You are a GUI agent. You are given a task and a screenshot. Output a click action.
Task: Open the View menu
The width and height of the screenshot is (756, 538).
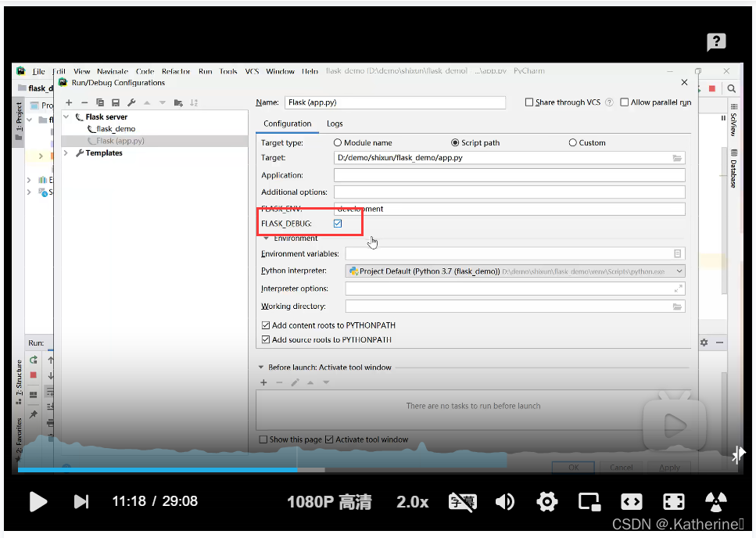click(x=81, y=71)
